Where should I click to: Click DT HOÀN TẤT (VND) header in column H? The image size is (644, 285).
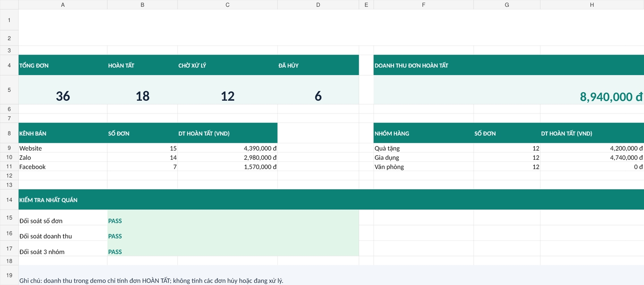click(x=592, y=133)
